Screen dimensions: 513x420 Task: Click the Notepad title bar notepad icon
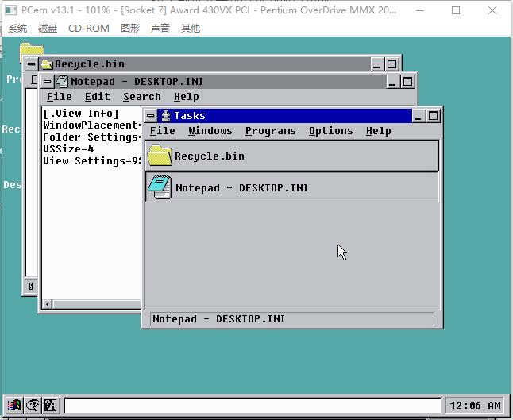pyautogui.click(x=62, y=82)
